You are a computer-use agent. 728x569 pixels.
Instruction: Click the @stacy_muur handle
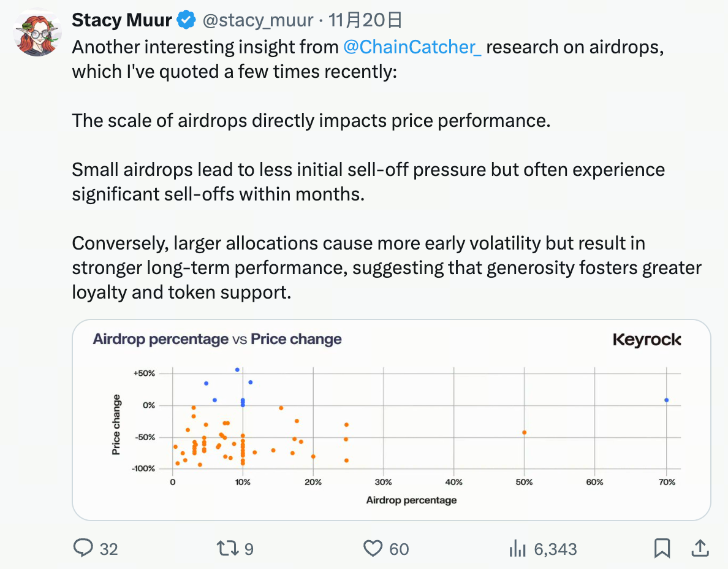[x=259, y=20]
